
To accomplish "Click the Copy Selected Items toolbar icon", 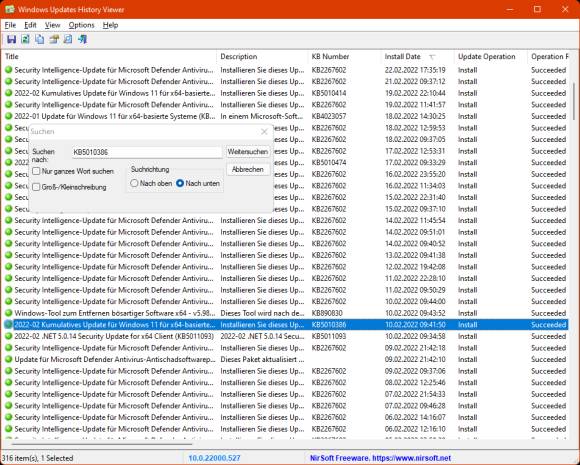I will pos(40,39).
